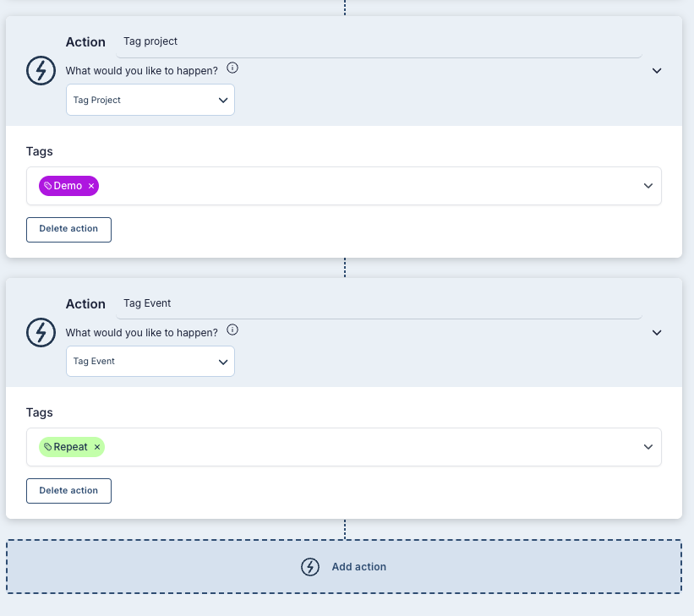The width and height of the screenshot is (694, 616).
Task: Select the green Repeat tag chip
Action: pyautogui.click(x=70, y=447)
